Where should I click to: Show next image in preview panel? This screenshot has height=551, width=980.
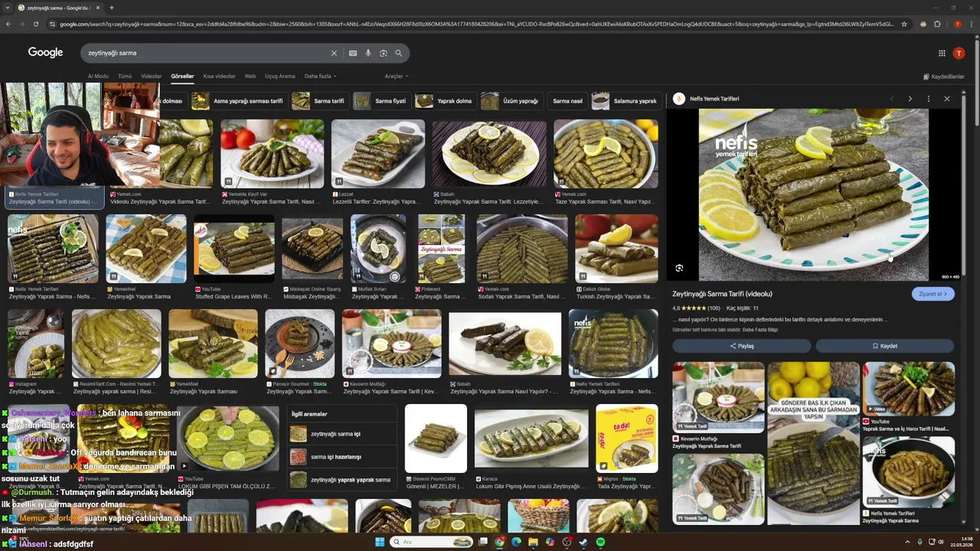pyautogui.click(x=910, y=99)
